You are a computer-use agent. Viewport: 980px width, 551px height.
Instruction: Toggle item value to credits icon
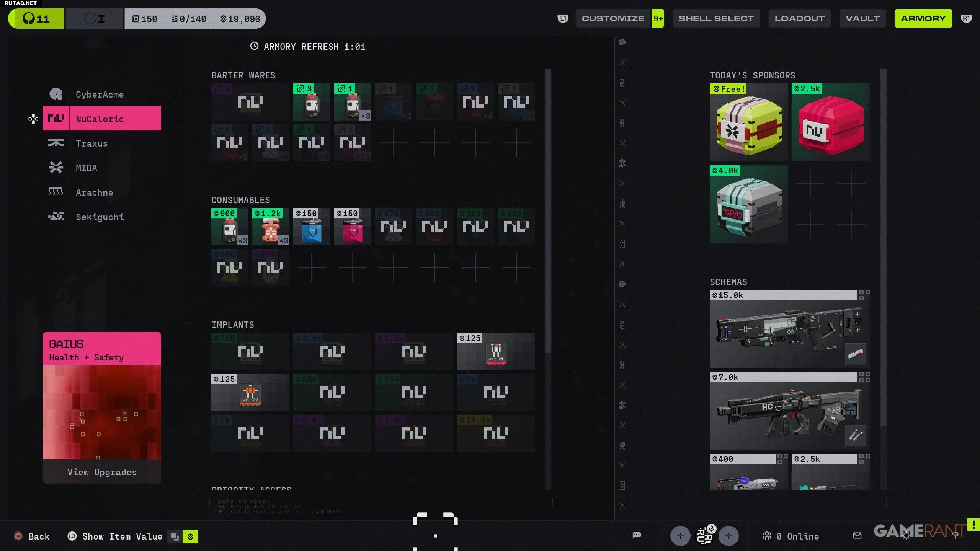point(190,536)
